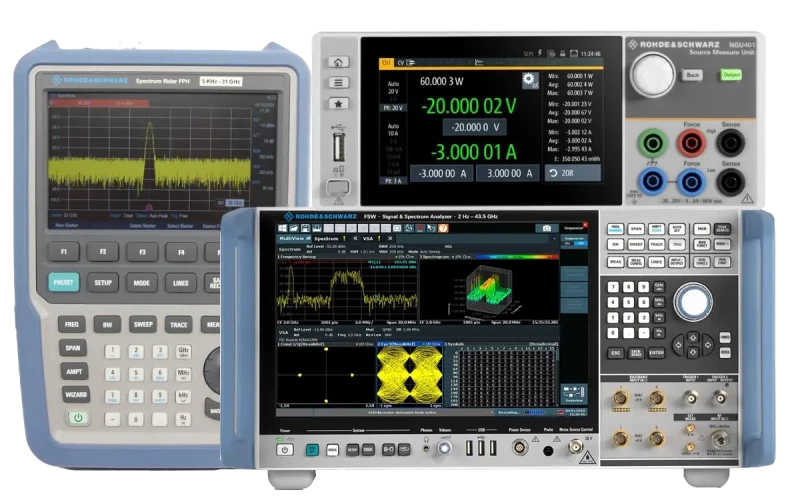Select the Auto 20 V range on NGU401
Viewport: 800px width, 498px height.
coord(393,87)
